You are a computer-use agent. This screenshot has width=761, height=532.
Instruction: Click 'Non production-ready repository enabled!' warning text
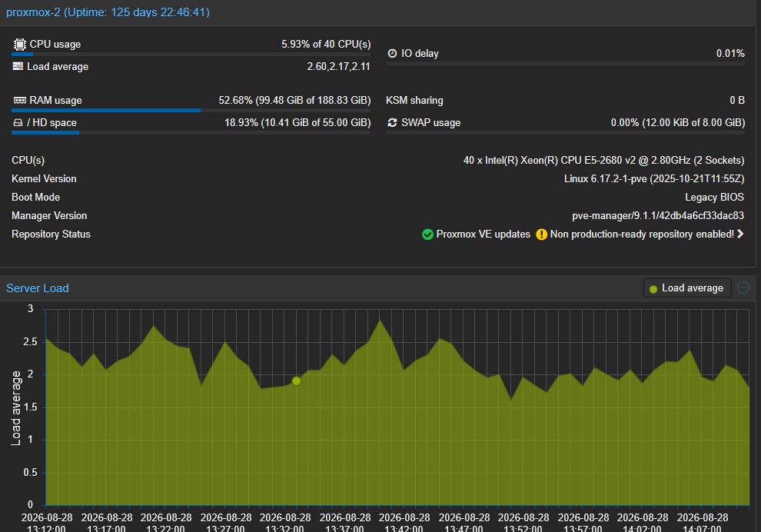pyautogui.click(x=642, y=234)
